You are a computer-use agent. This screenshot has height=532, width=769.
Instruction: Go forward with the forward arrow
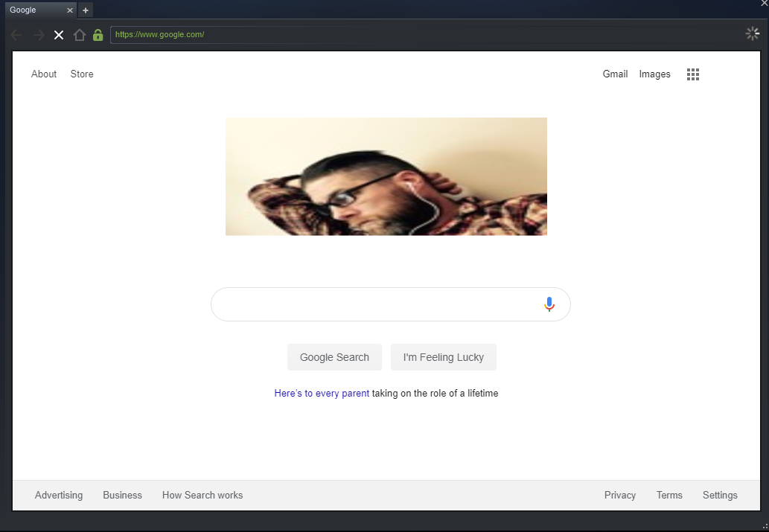[x=38, y=35]
